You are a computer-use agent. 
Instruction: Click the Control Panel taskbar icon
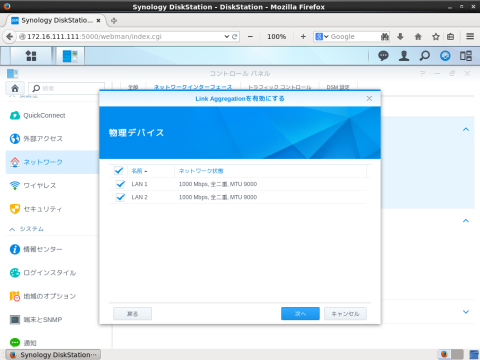[70, 56]
